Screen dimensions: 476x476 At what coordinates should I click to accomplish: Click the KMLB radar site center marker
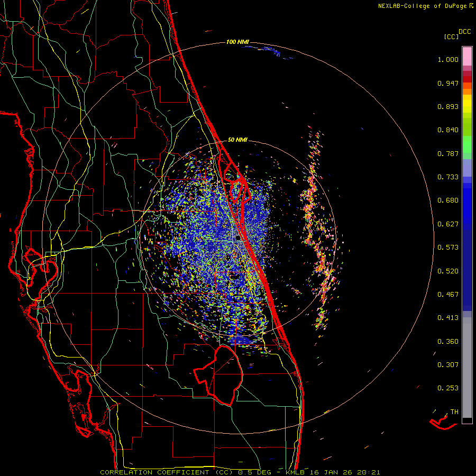[x=239, y=239]
